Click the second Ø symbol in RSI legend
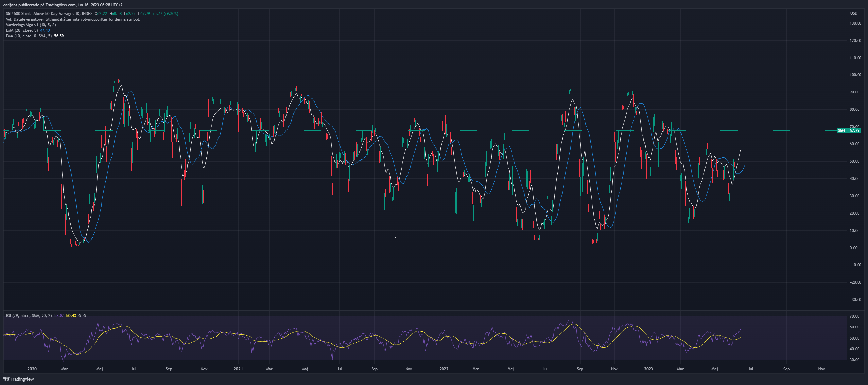 [x=85, y=316]
